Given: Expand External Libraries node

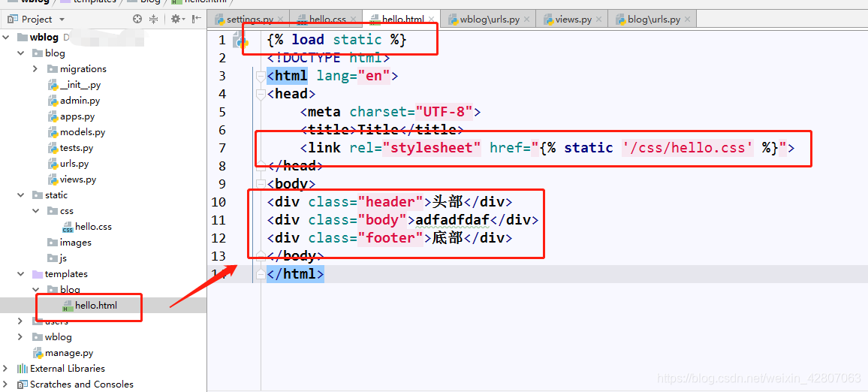Looking at the screenshot, I should 6,368.
